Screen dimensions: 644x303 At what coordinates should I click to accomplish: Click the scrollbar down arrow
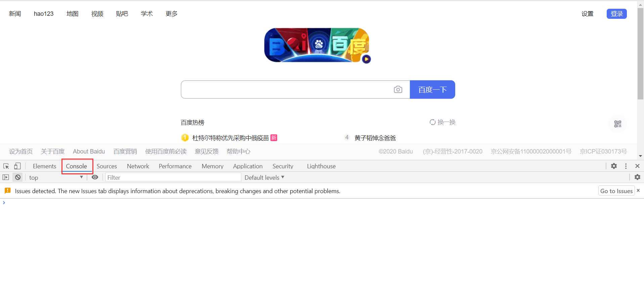640,156
